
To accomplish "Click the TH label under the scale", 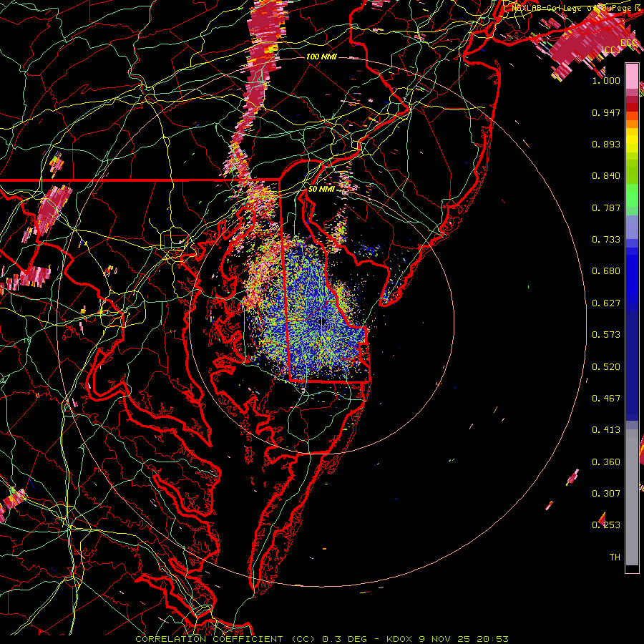I will tap(615, 557).
